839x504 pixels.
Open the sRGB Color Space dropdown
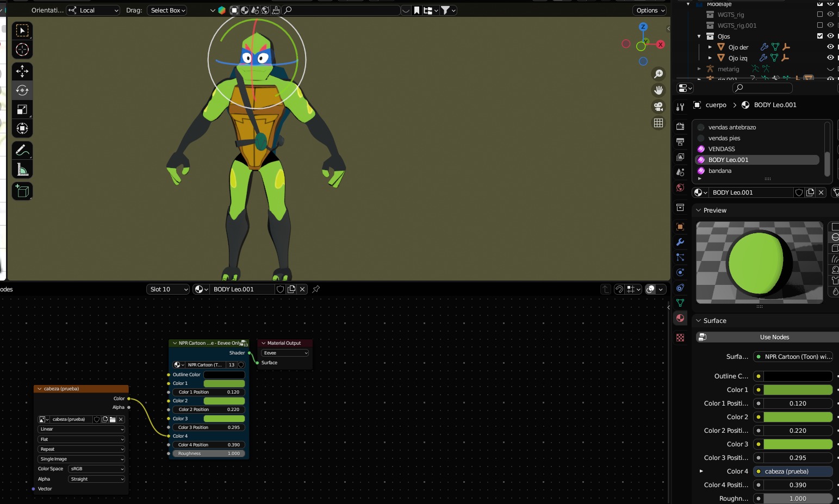tap(96, 469)
